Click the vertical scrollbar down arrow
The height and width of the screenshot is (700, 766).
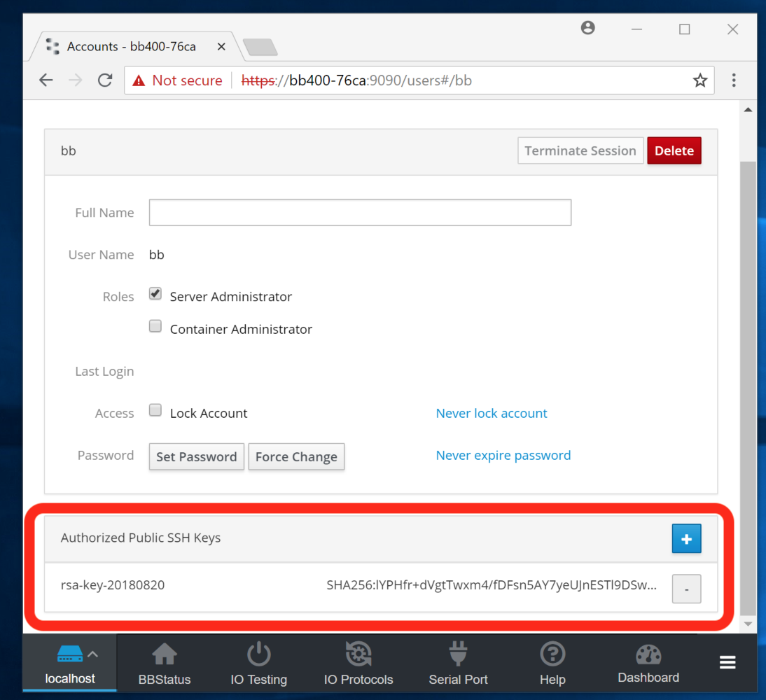[x=748, y=623]
